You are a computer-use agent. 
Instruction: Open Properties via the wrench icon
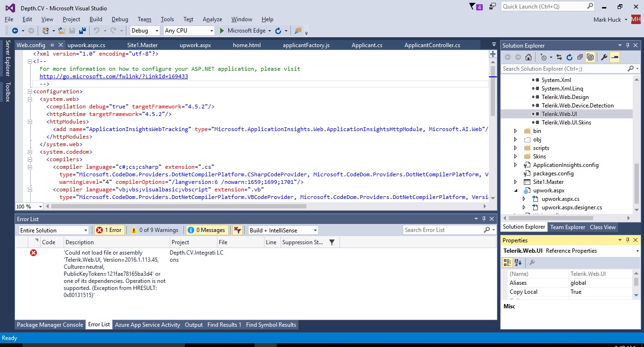click(x=604, y=57)
